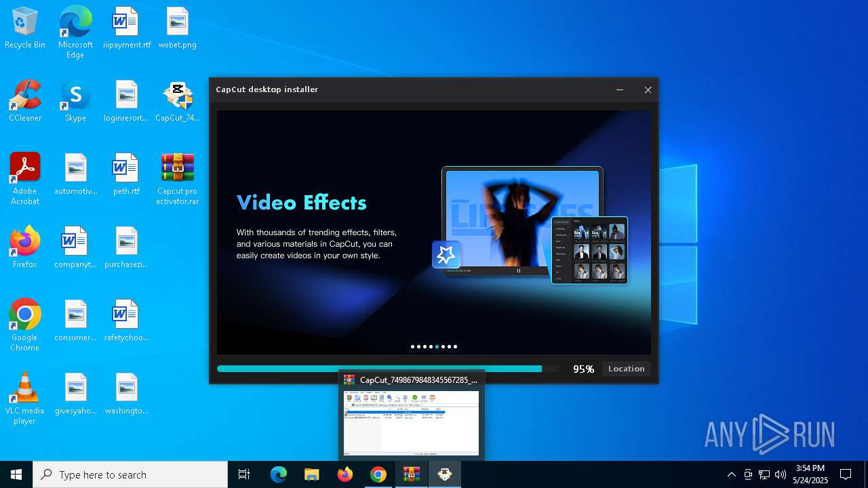868x488 pixels.
Task: Select the webet.png file icon
Action: 177,28
